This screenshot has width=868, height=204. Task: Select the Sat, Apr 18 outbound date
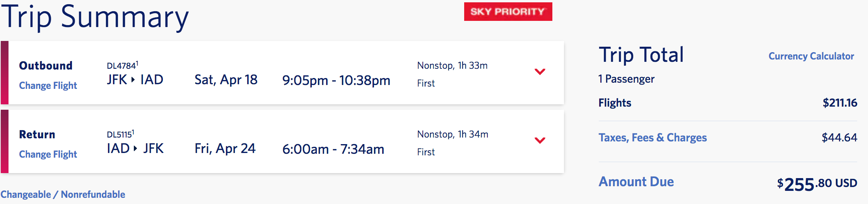(x=226, y=80)
